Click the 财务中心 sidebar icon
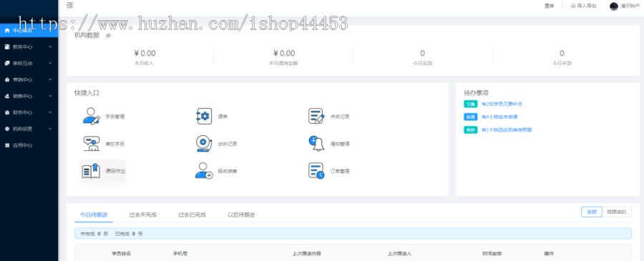This screenshot has height=261, width=644. click(x=7, y=112)
